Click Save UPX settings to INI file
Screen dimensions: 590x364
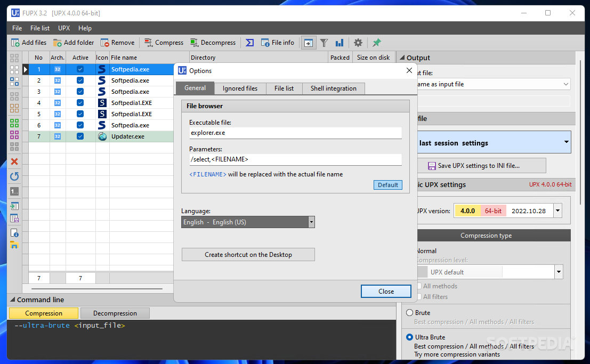point(482,166)
